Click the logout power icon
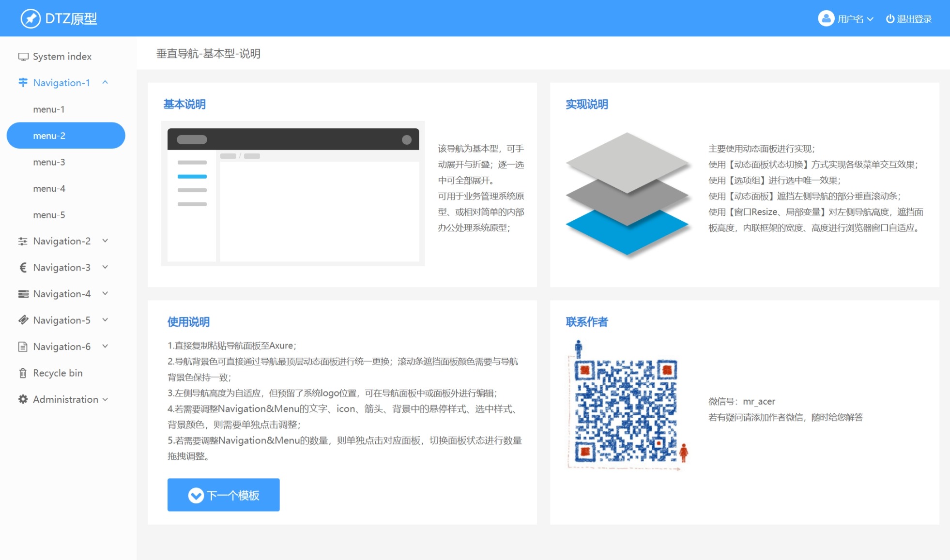Screen dimensions: 950x560 tap(890, 18)
